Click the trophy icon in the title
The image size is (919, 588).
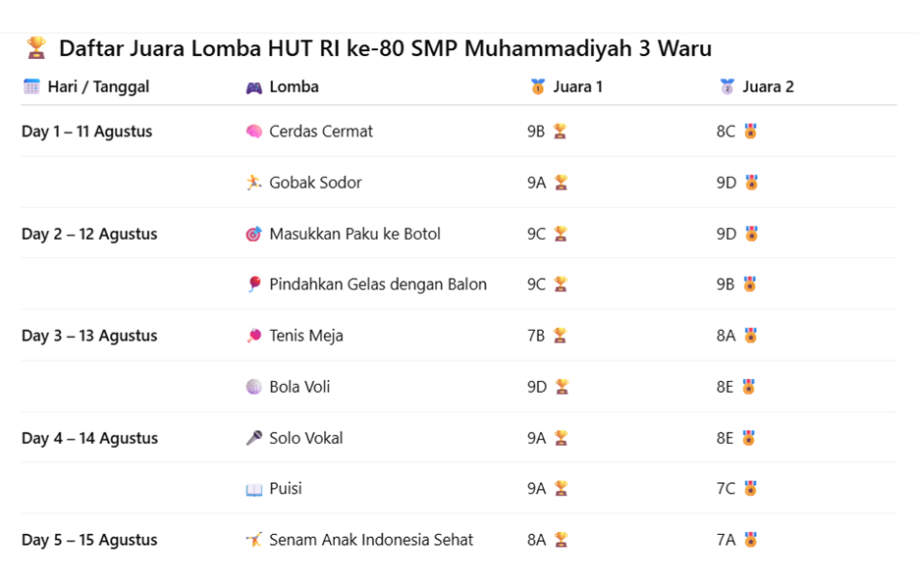[36, 48]
